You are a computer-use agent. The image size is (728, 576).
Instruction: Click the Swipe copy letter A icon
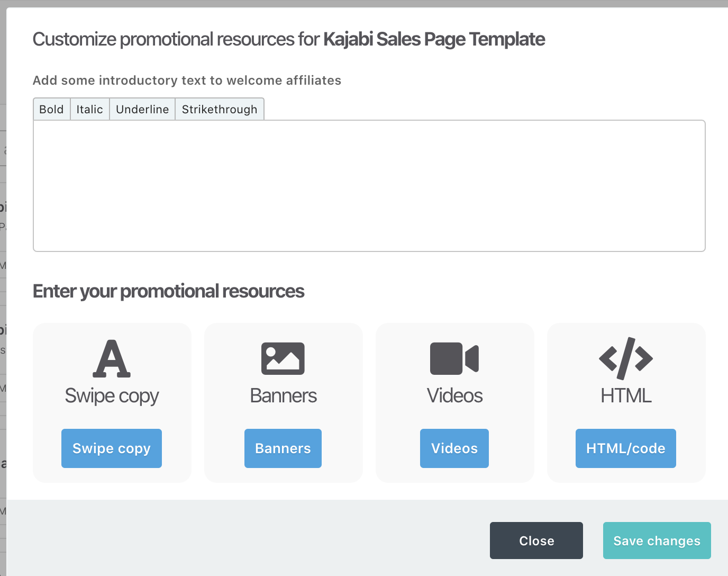pos(112,358)
